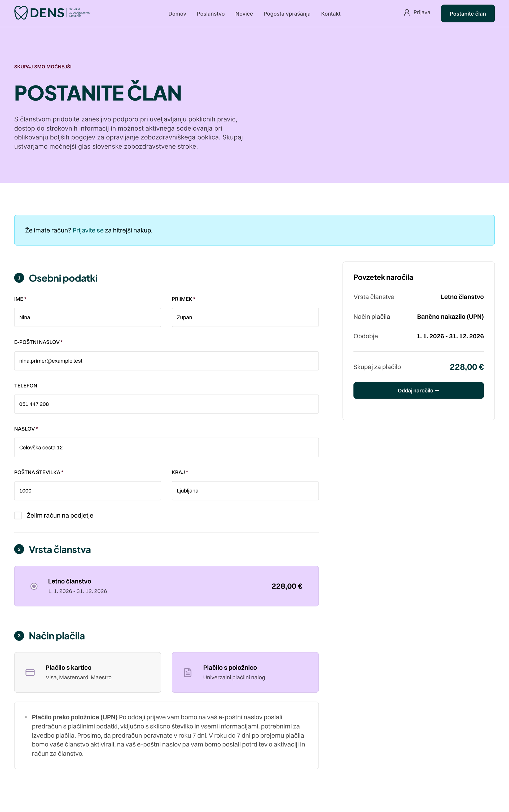Click the Povzetek naročila title
Image resolution: width=509 pixels, height=812 pixels.
(383, 277)
